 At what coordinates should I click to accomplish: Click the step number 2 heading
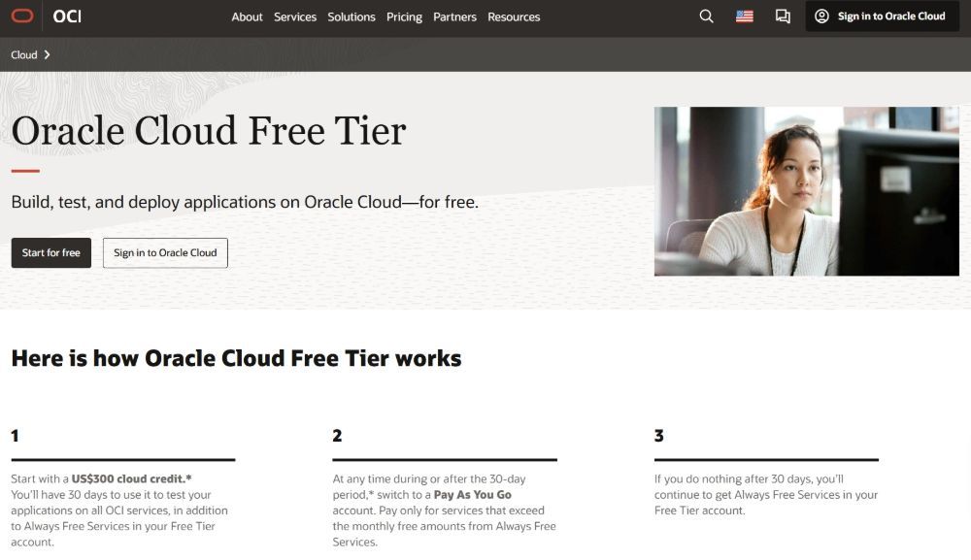(x=337, y=436)
